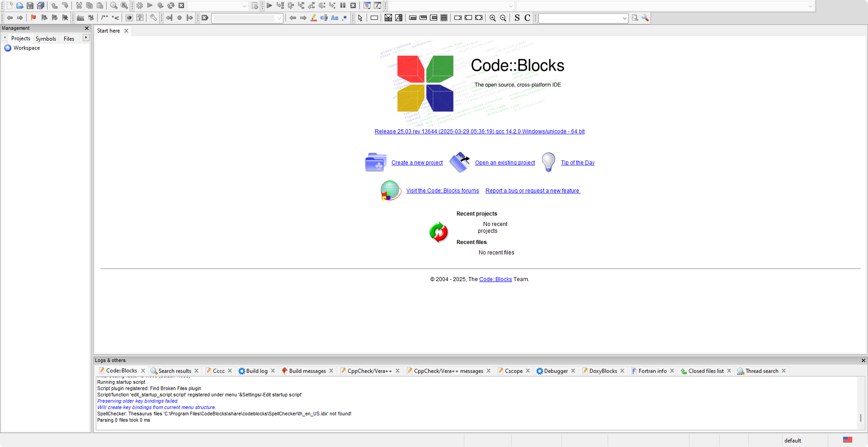This screenshot has height=447, width=868.
Task: Click the Build and run icon
Action: tap(160, 5)
